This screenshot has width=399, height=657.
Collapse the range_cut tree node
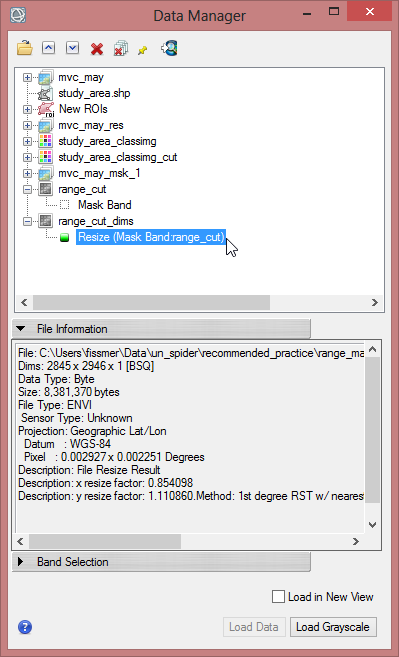[28, 189]
